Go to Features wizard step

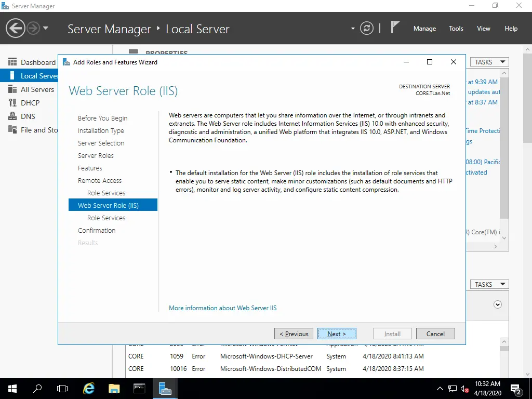(90, 168)
